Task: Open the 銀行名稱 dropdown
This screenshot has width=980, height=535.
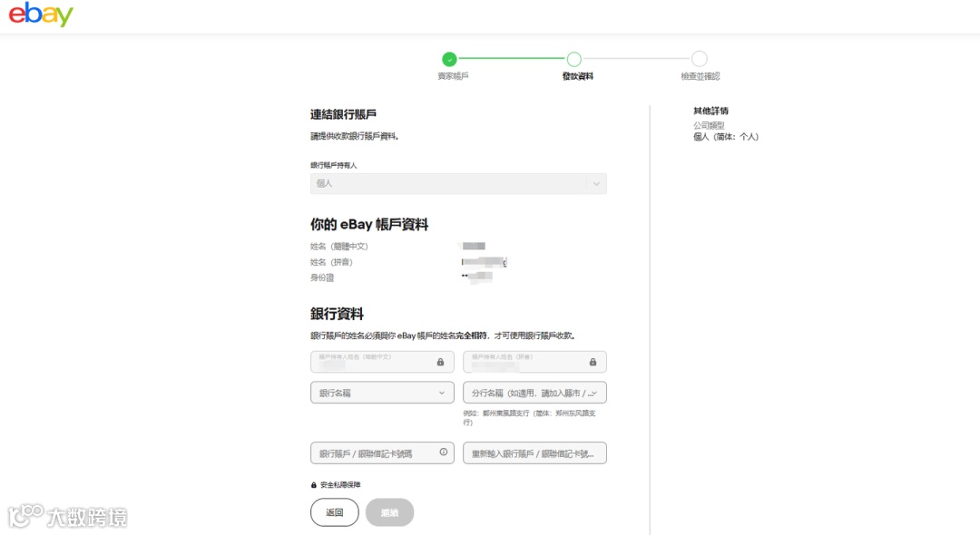Action: (382, 393)
